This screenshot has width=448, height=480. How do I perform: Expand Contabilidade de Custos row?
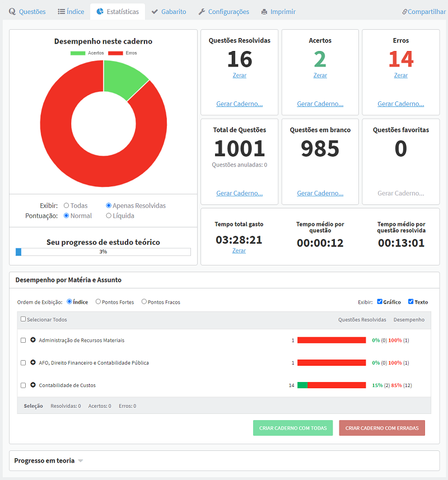[33, 385]
